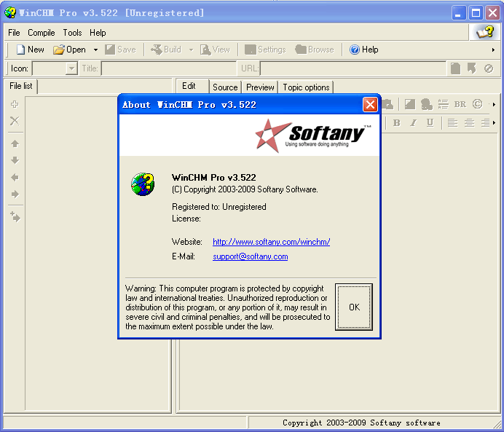Open the Help toolbar button
Viewport: 504px width, 432px height.
pos(363,50)
